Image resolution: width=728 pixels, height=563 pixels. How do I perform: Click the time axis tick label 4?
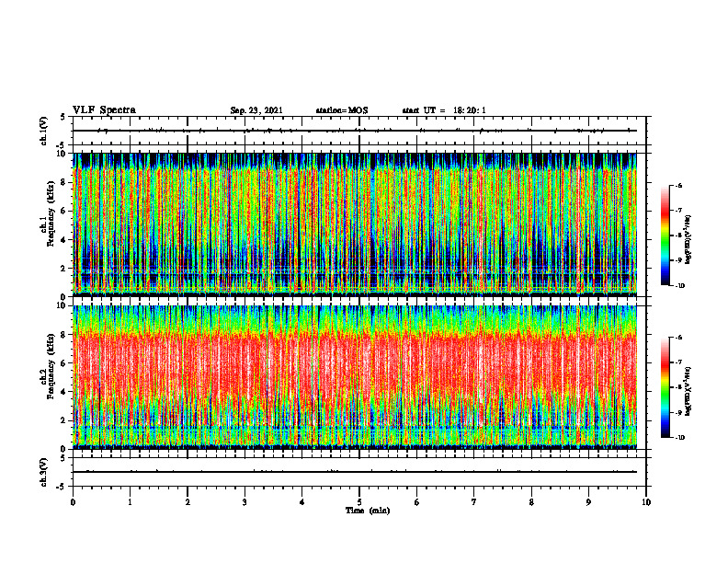coord(302,502)
